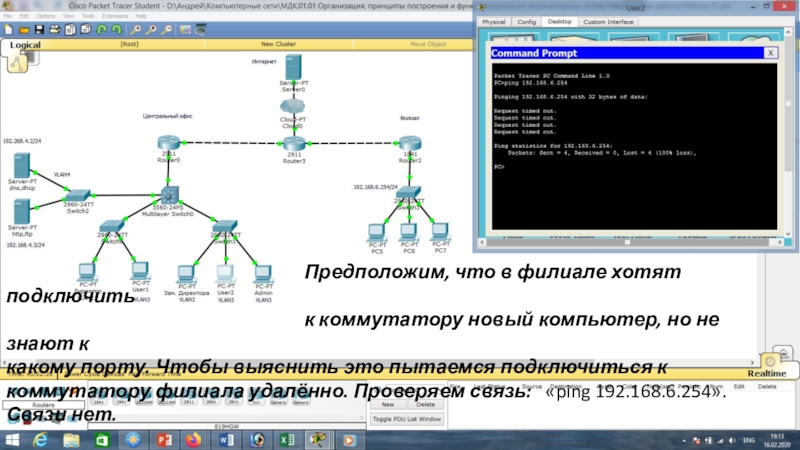The image size is (800, 450).
Task: Open the Tools menu
Action: pyautogui.click(x=88, y=16)
